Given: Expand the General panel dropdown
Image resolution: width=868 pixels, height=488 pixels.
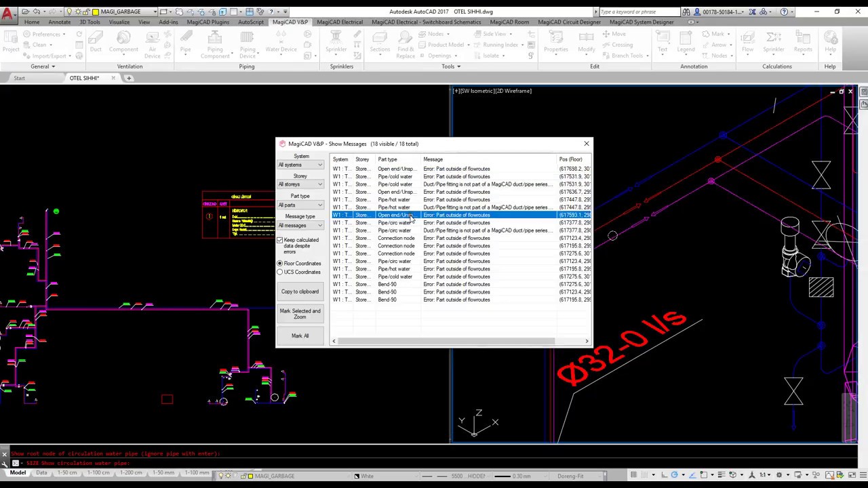Looking at the screenshot, I should tap(42, 66).
